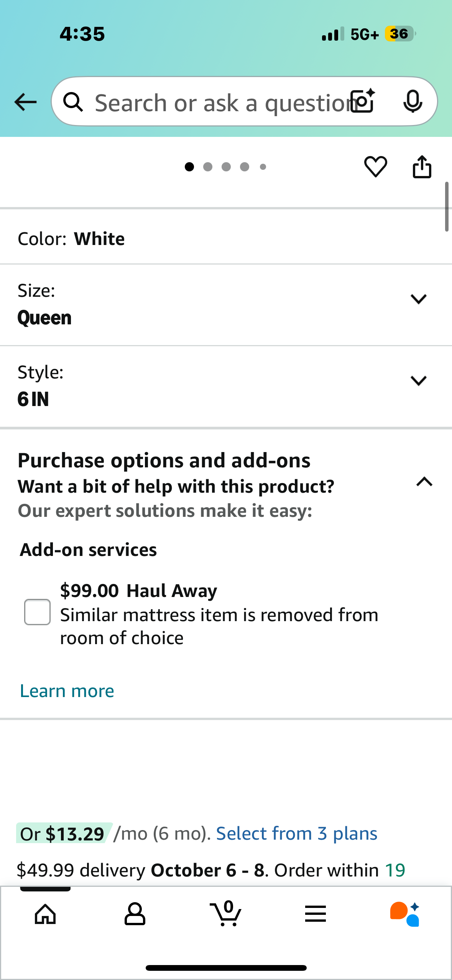This screenshot has width=452, height=980.
Task: Open the shopping cart
Action: coord(226,914)
